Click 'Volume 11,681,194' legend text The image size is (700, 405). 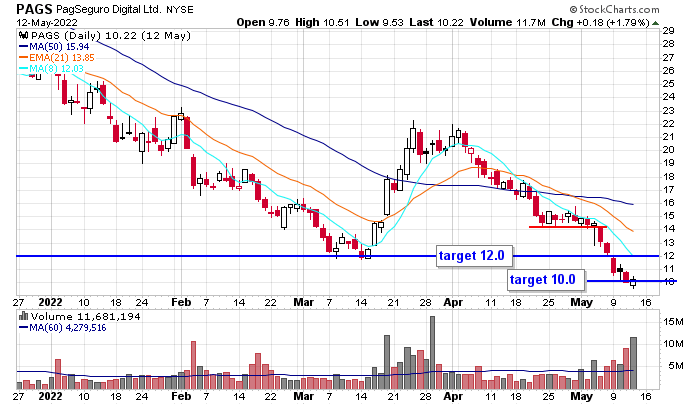pos(85,317)
